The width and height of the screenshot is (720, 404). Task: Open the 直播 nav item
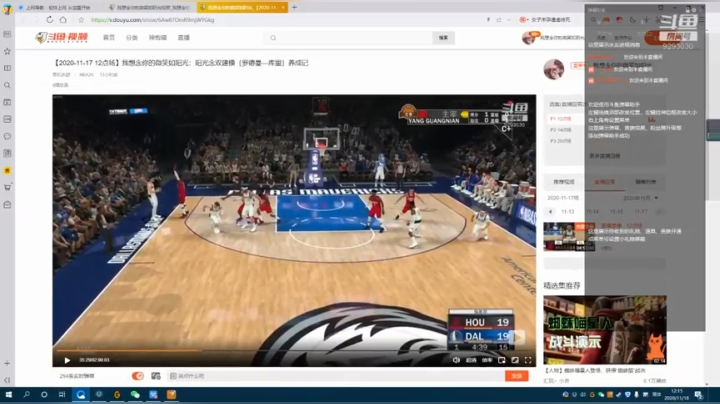point(184,38)
